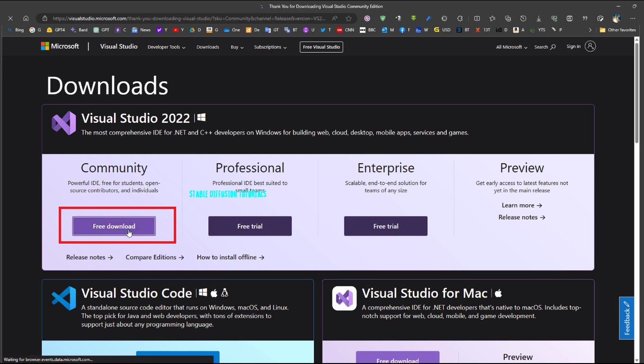This screenshot has height=364, width=644.
Task: Open Browser essentials heart icon
Action: click(x=554, y=18)
